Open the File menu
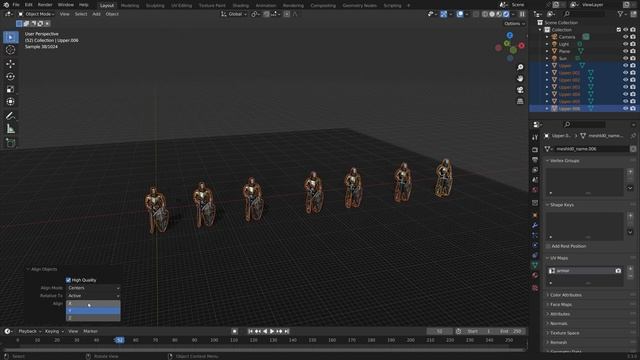The width and height of the screenshot is (640, 360). (x=16, y=5)
